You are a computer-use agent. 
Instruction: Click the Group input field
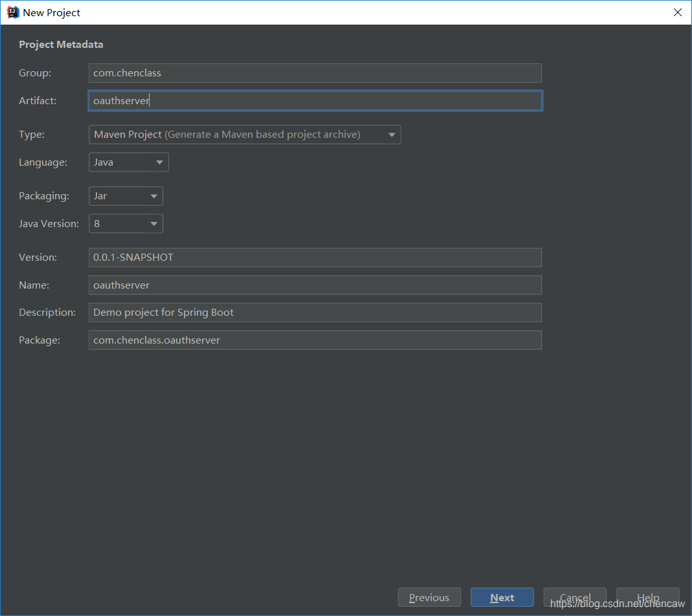point(315,73)
